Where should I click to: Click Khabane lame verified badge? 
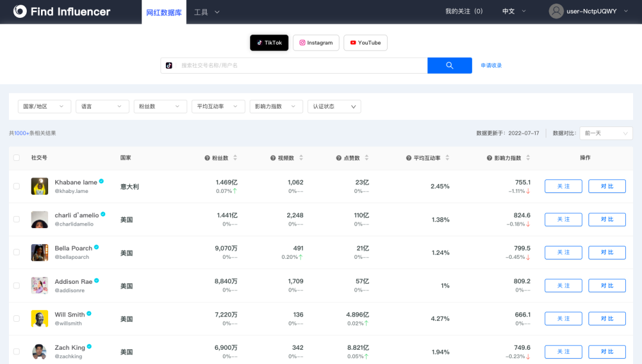tap(101, 181)
